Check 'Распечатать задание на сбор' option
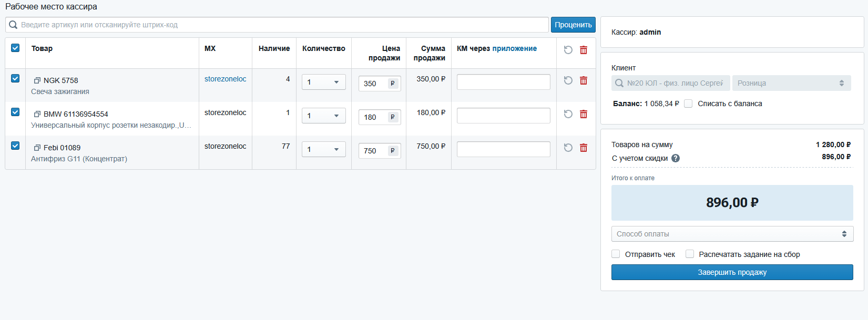The height and width of the screenshot is (320, 868). point(690,254)
